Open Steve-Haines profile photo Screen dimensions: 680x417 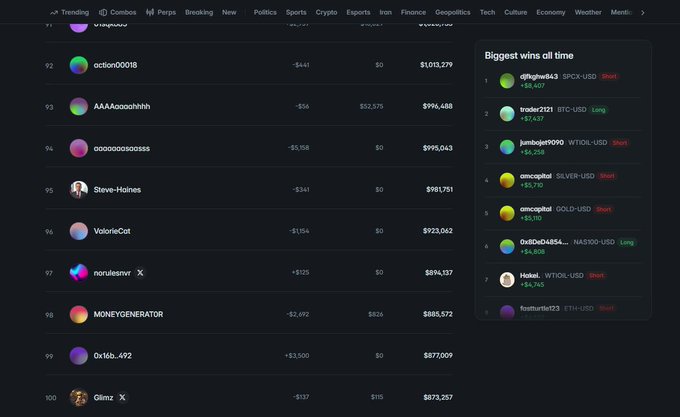click(x=79, y=190)
